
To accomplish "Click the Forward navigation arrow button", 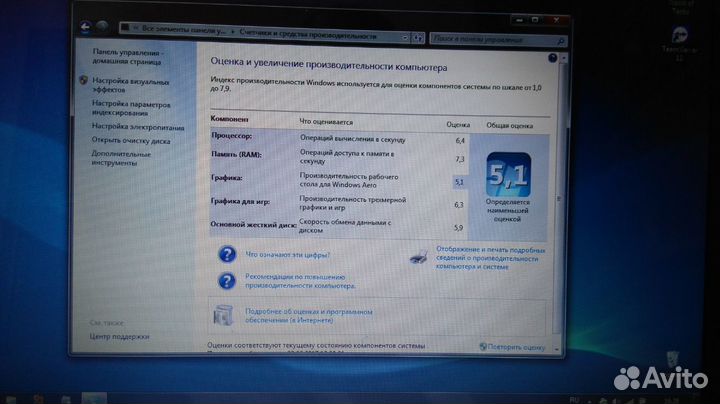I will [x=102, y=26].
